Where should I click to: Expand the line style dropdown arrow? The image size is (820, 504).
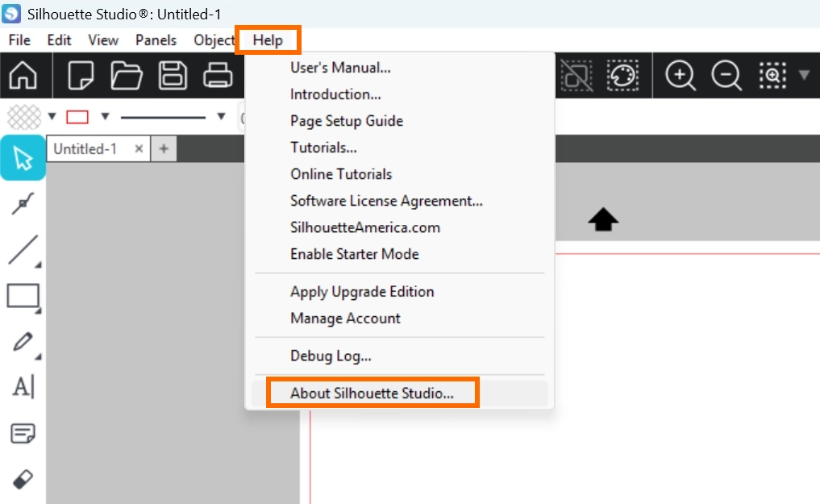coord(221,117)
